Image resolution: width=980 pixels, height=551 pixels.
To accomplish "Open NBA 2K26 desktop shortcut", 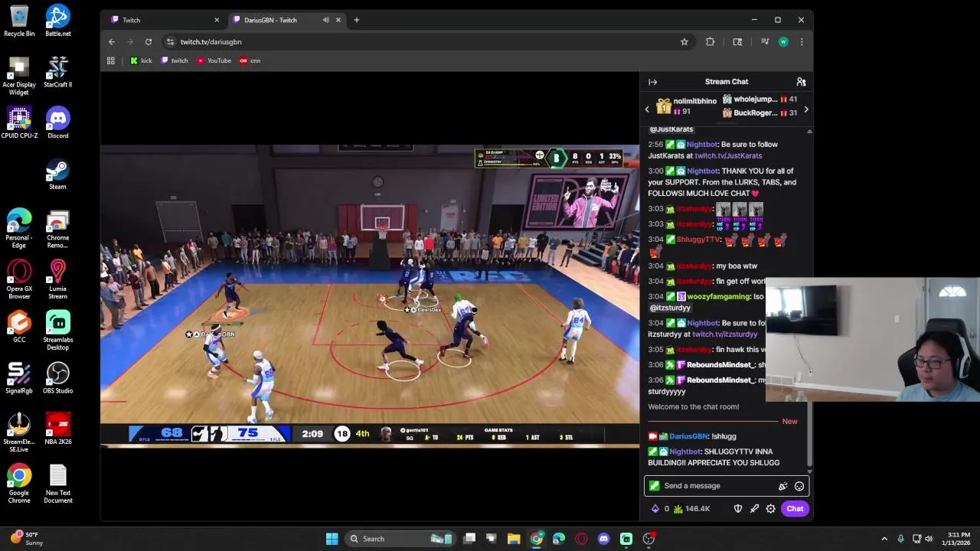I will [x=58, y=429].
